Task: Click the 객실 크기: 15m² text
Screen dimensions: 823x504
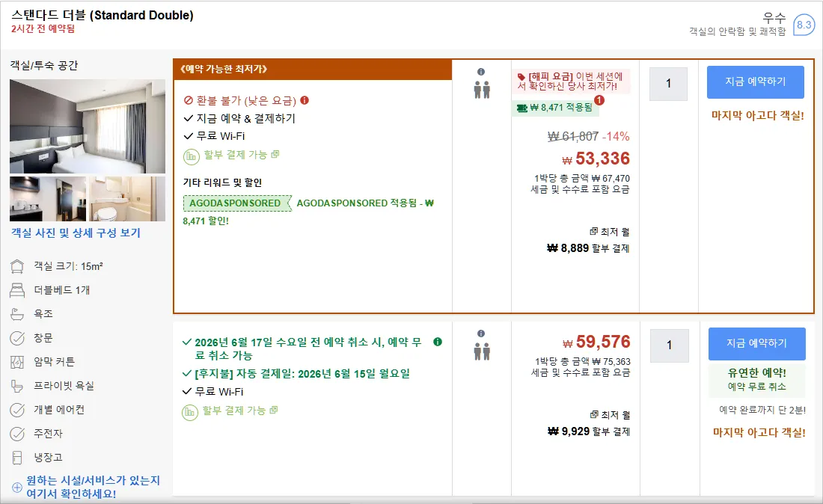Action: [x=68, y=266]
